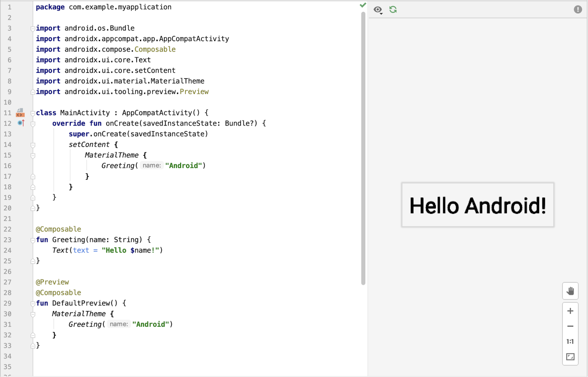Click the related XML file gutter icon
The image size is (588, 377).
pyautogui.click(x=20, y=113)
